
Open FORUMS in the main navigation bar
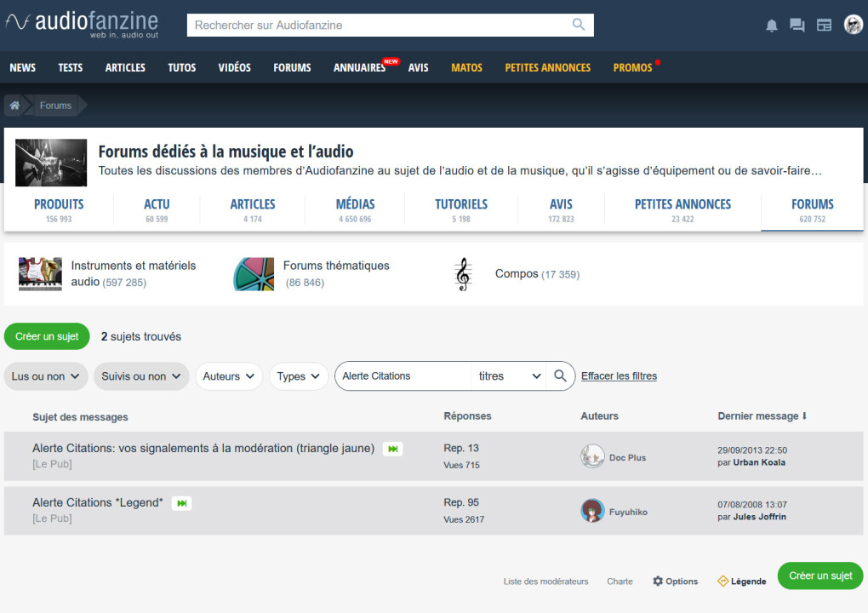pyautogui.click(x=292, y=67)
